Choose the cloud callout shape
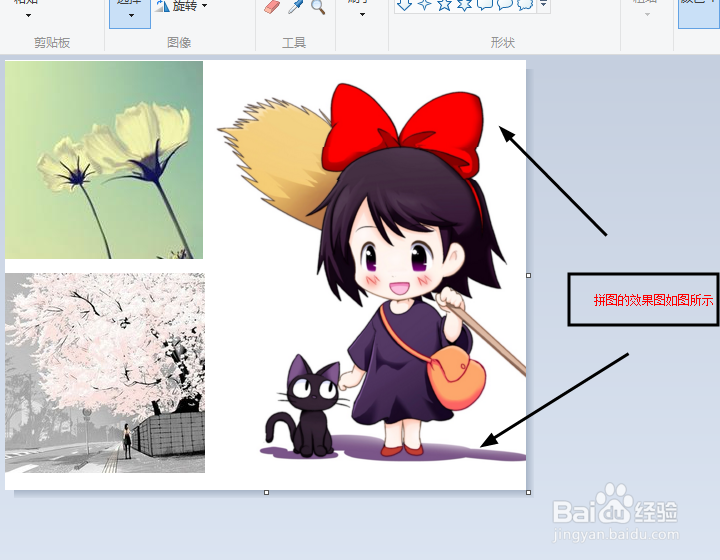This screenshot has height=560, width=720. 525,5
